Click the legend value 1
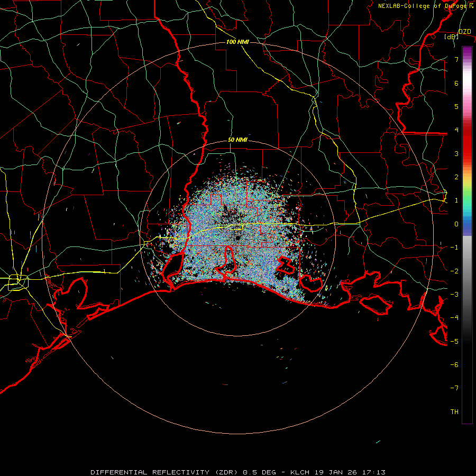 (x=456, y=200)
